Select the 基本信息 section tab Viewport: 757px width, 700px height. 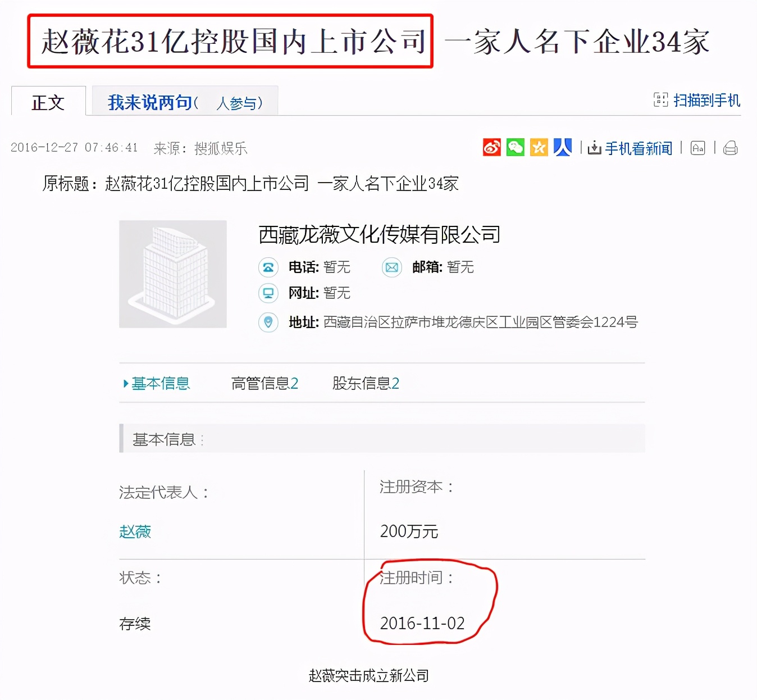(161, 383)
